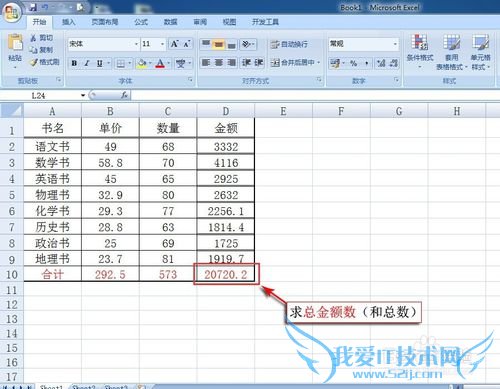Click the Decrease Font Size icon

[x=186, y=44]
